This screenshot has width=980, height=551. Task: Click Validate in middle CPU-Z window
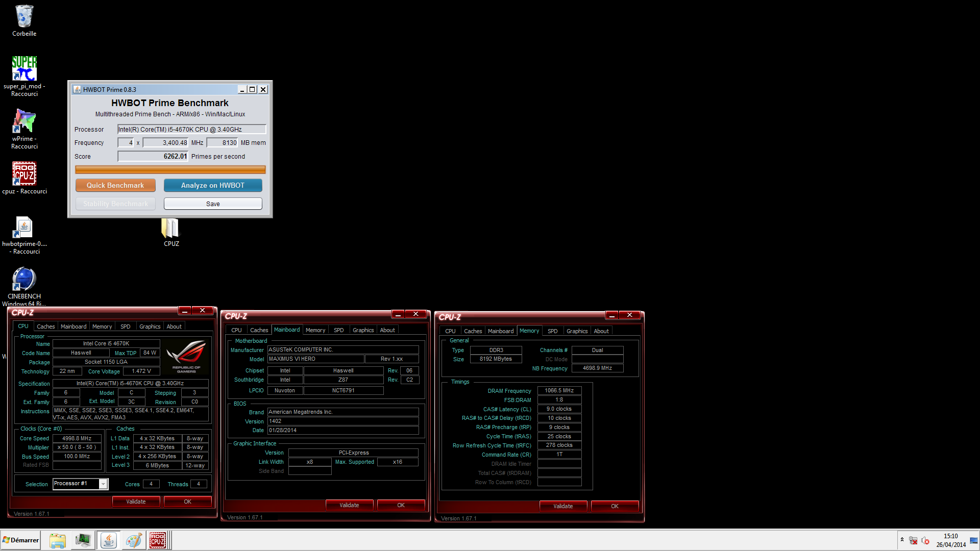point(349,505)
